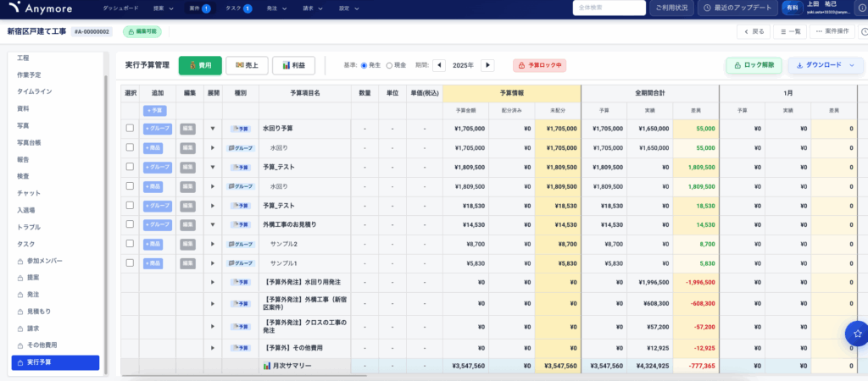Image resolution: width=868 pixels, height=381 pixels.
Task: Open the 案件操作 actions button
Action: (x=832, y=31)
